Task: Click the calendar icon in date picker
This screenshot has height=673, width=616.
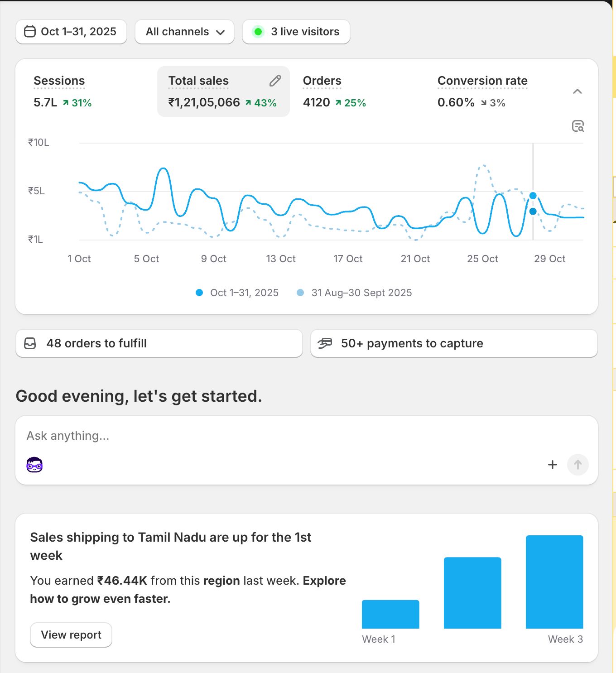Action: 30,32
